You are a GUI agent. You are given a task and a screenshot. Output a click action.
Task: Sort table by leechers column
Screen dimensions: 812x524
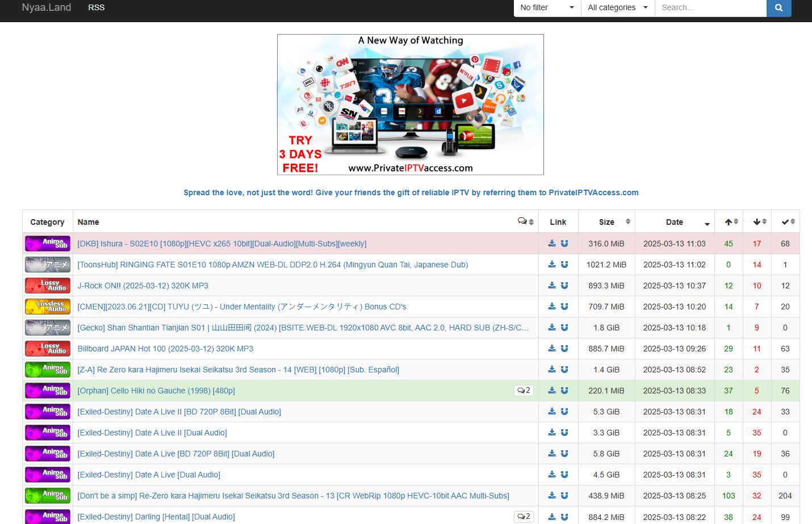click(759, 222)
